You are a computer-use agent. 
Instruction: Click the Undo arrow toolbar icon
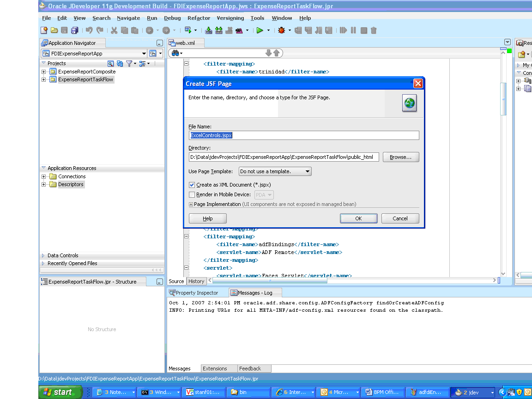(x=89, y=30)
